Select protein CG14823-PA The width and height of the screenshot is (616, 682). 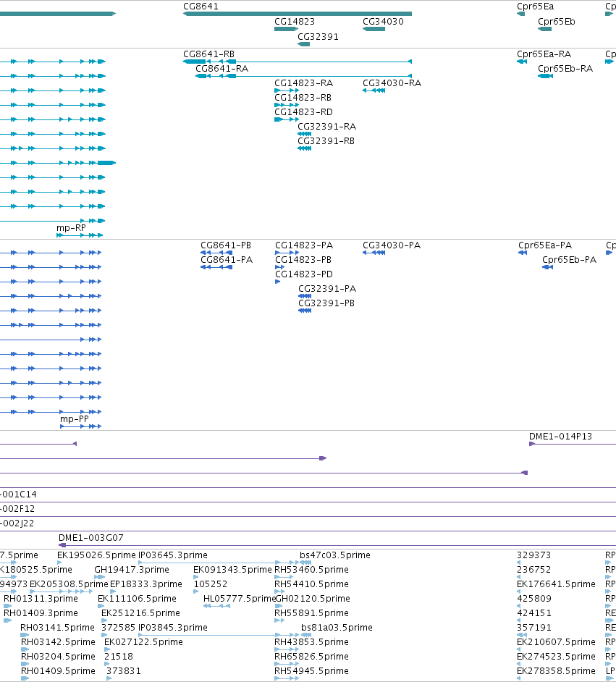tap(287, 253)
